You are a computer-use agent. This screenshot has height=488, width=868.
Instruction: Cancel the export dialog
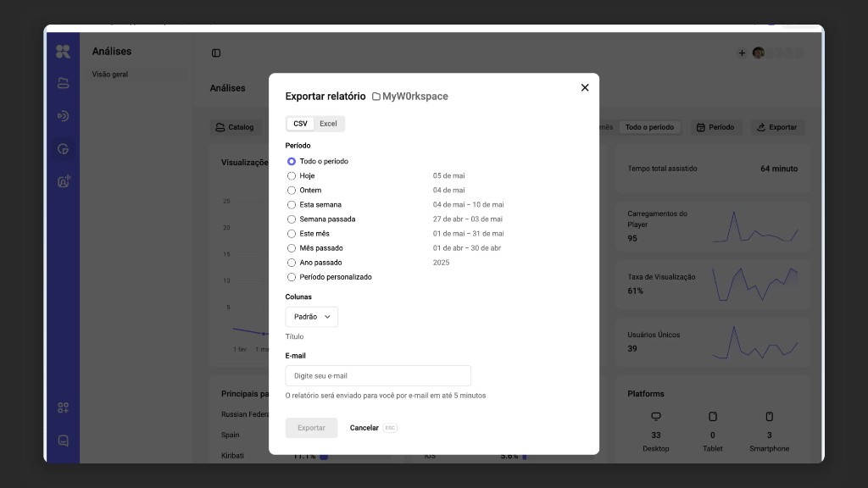[364, 428]
